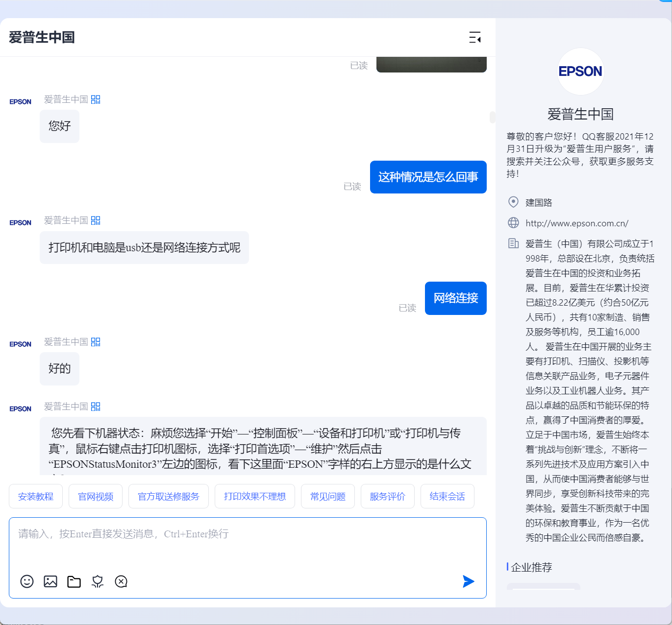
Task: Click the 您好 message bubble
Action: click(59, 126)
